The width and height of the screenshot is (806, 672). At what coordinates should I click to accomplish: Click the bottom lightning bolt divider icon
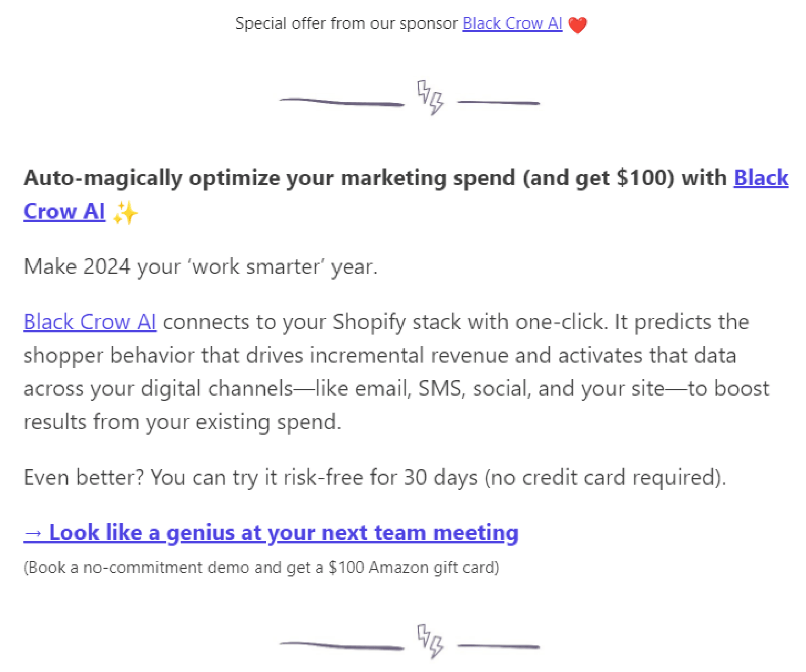(x=430, y=641)
